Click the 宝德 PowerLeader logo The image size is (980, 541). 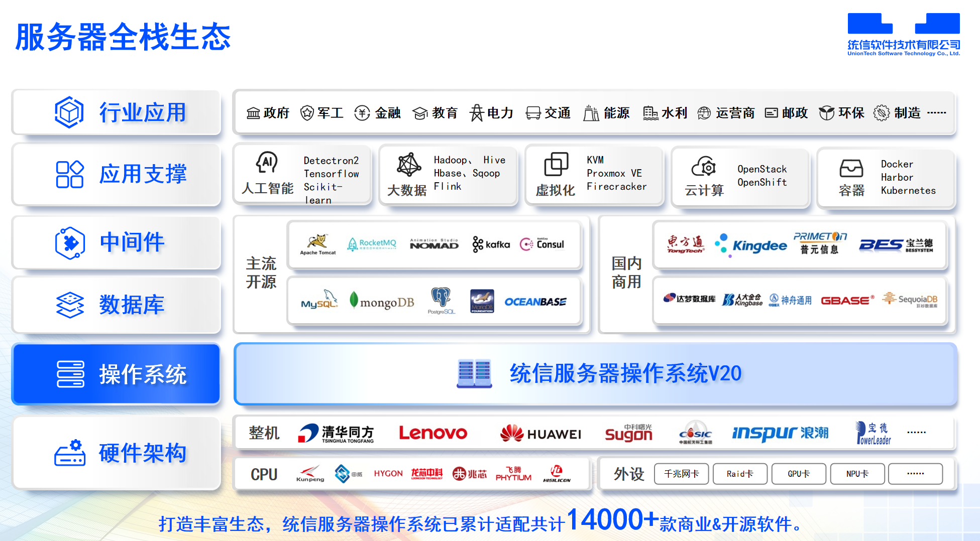(x=874, y=433)
